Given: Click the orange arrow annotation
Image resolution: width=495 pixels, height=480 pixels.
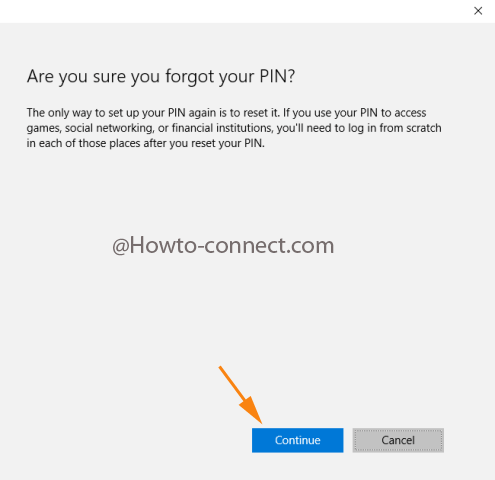Looking at the screenshot, I should pyautogui.click(x=241, y=395).
